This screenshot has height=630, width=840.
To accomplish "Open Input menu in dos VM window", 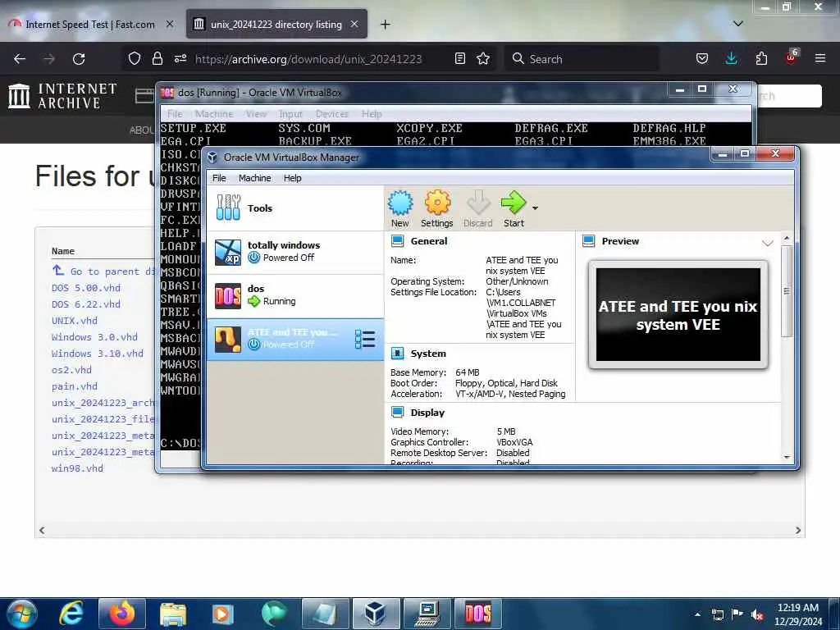I will [290, 113].
